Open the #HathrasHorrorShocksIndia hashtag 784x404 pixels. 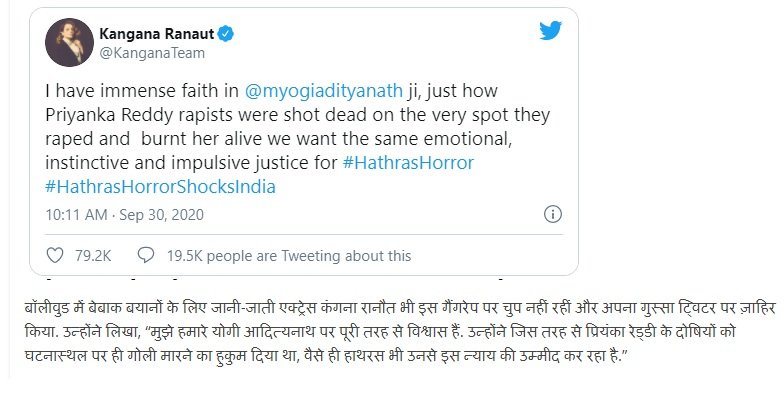pos(161,186)
